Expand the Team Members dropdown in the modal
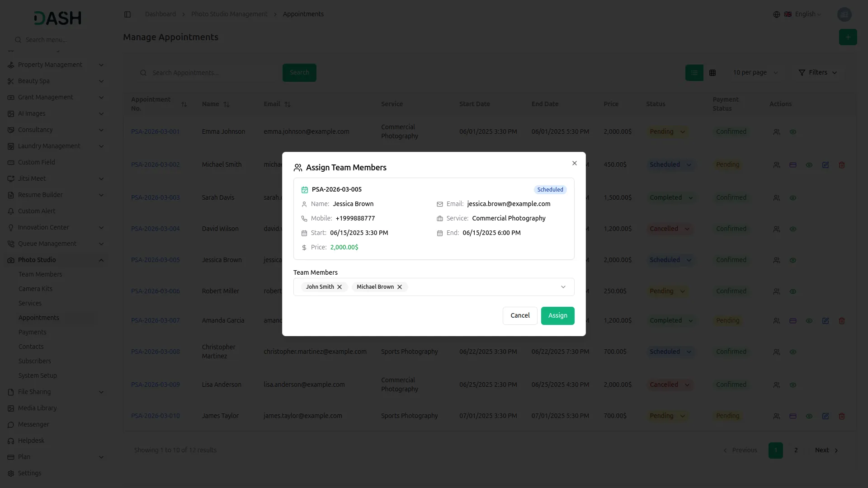This screenshot has width=868, height=488. point(563,287)
